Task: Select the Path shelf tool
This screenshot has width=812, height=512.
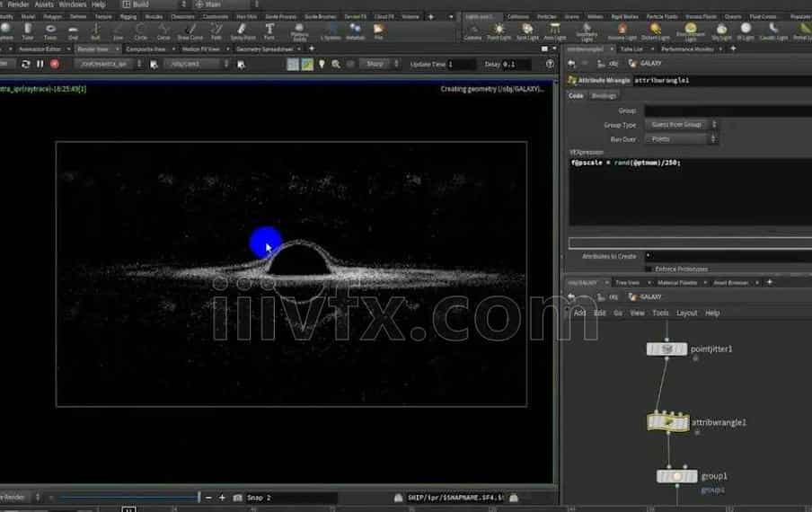Action: (x=216, y=31)
